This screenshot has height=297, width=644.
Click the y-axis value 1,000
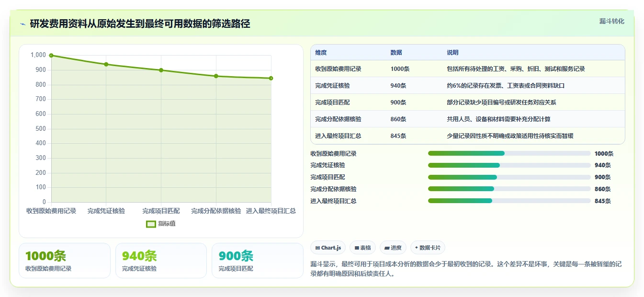tap(38, 55)
